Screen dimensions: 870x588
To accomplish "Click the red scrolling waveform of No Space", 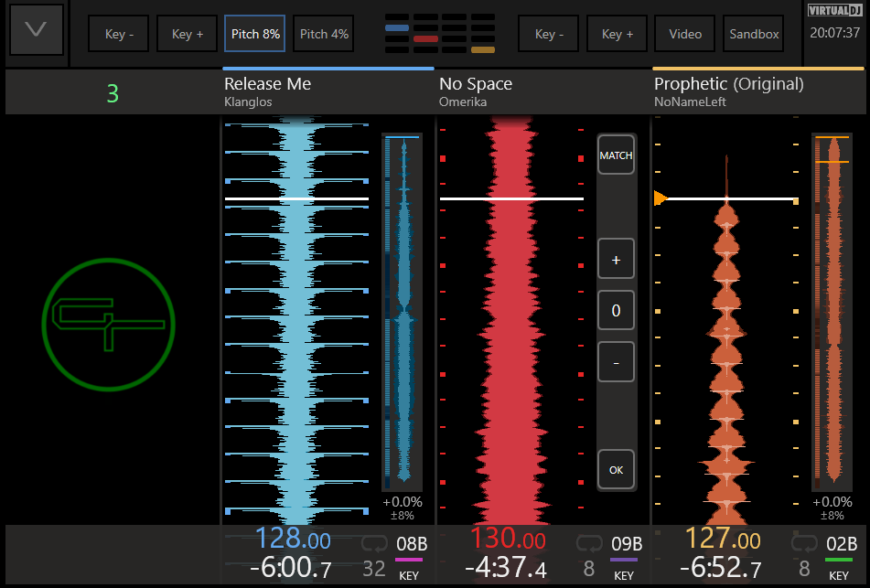I will pos(511,320).
